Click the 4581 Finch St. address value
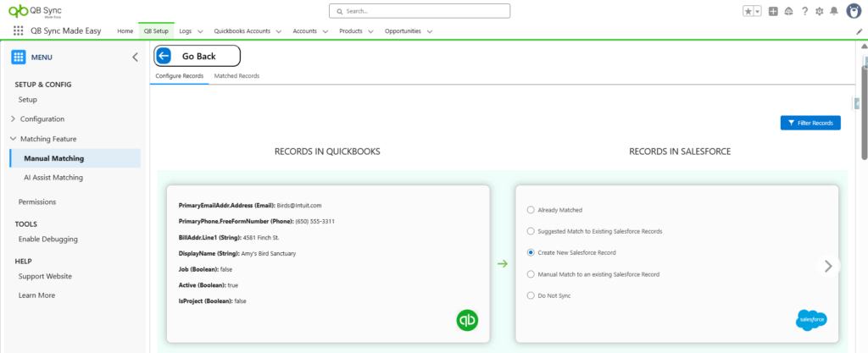The image size is (868, 353). coord(261,237)
